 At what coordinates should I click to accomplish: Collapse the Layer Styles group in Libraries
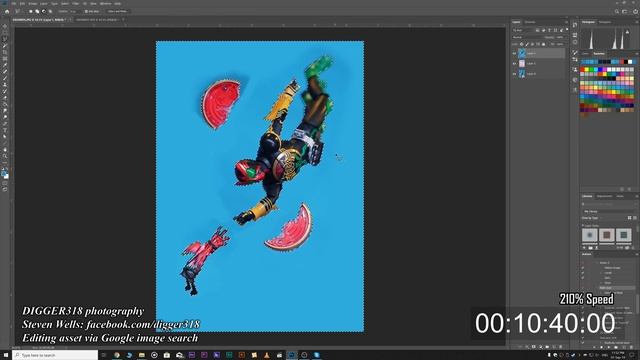[583, 225]
